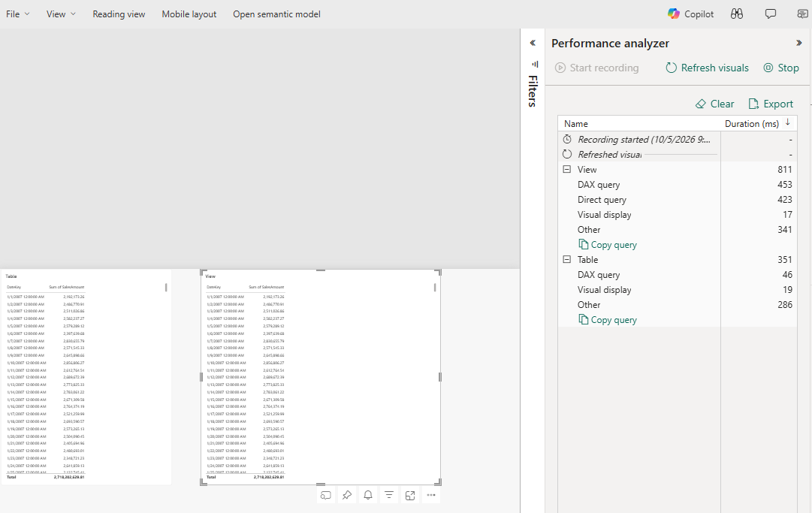This screenshot has height=513, width=812.
Task: Click DateKey column header in Table visual
Action: coord(14,287)
